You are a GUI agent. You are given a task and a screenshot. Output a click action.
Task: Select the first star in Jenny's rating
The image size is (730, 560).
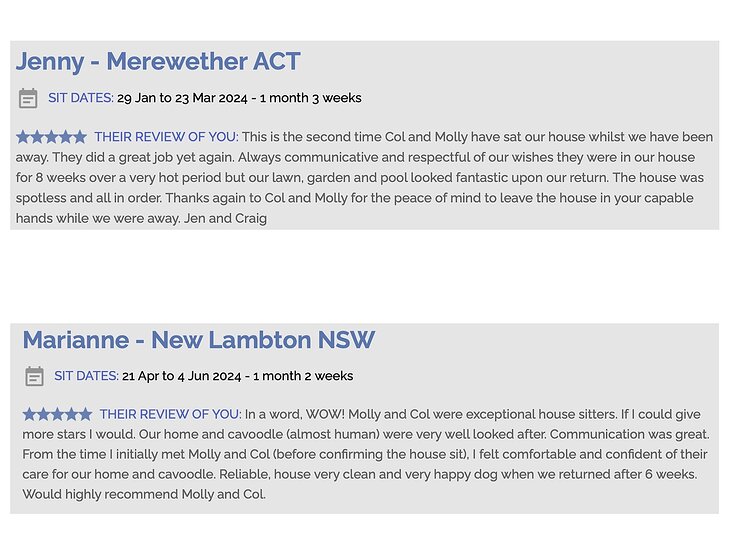23,137
